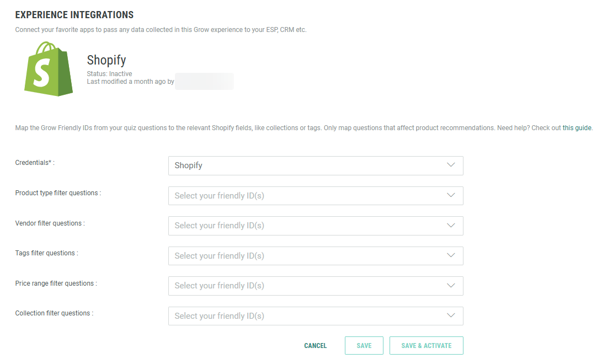Click the Shopify bag logo

pyautogui.click(x=49, y=68)
